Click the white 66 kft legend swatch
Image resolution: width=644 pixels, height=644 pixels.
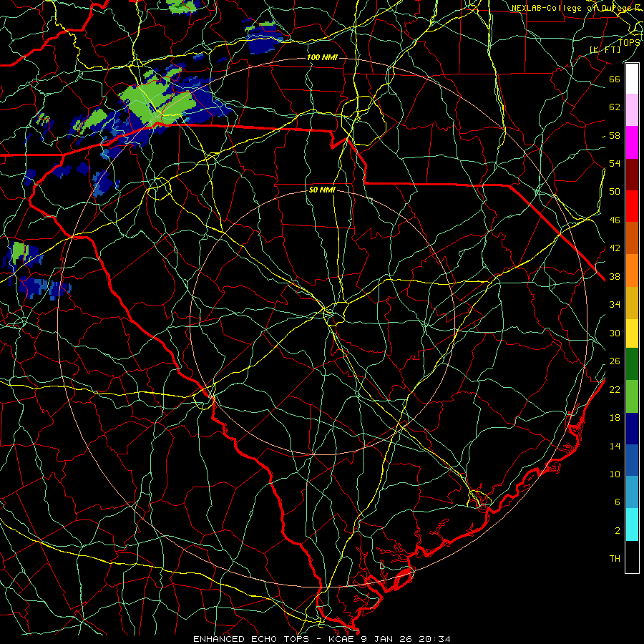point(632,79)
